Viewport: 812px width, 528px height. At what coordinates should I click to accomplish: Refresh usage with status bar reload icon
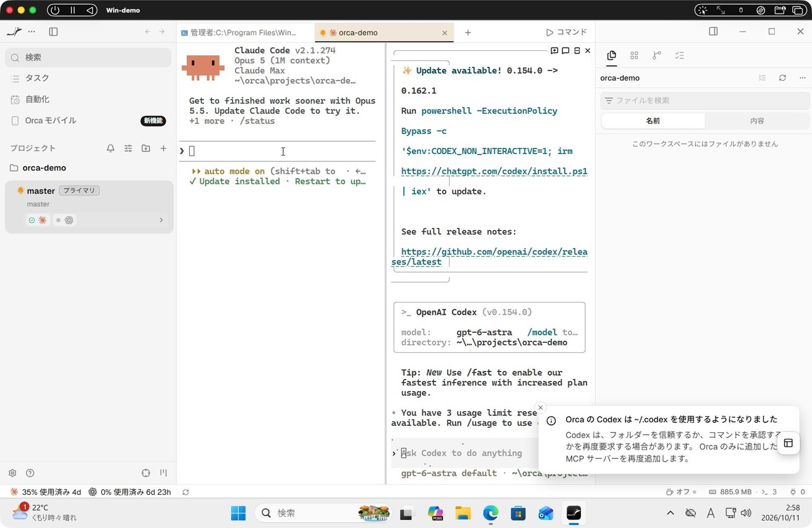click(x=186, y=492)
